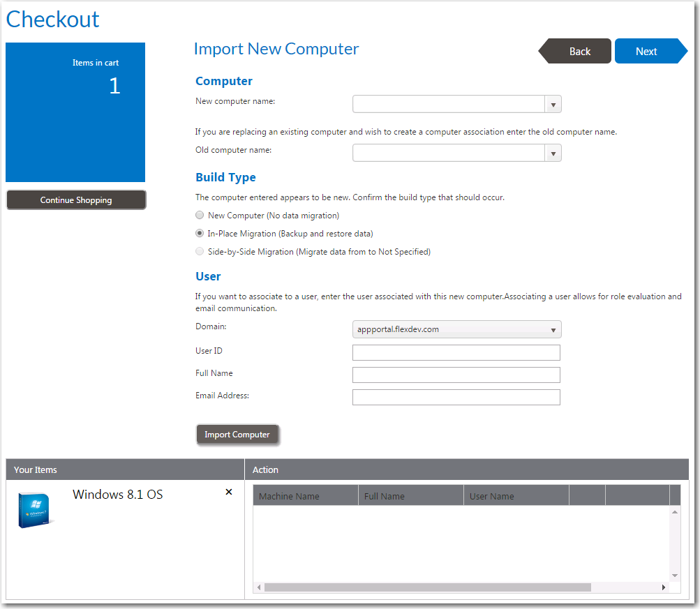
Task: Remove Windows 8.1 OS from the cart
Action: pyautogui.click(x=228, y=492)
